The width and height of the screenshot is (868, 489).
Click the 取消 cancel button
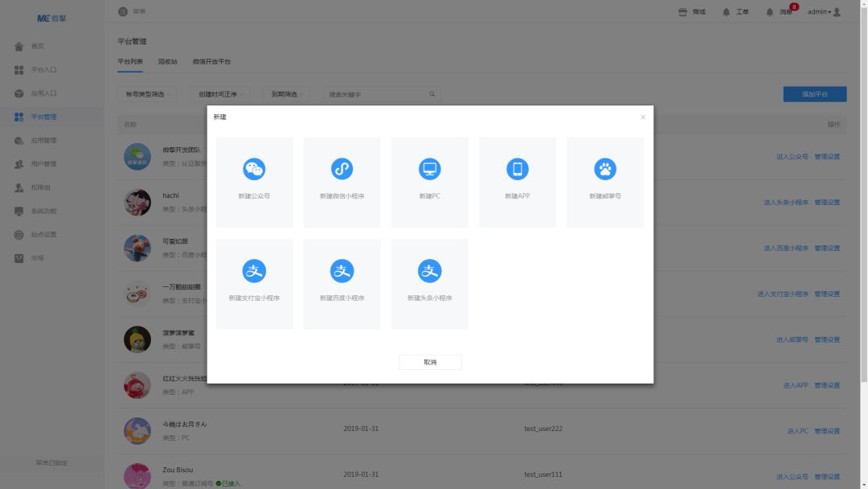click(430, 362)
